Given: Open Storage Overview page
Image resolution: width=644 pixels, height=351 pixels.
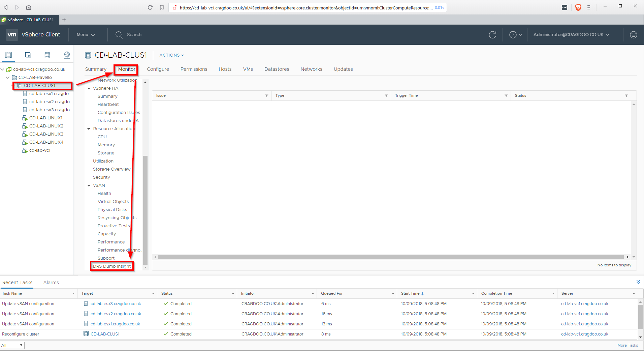Looking at the screenshot, I should [x=111, y=169].
